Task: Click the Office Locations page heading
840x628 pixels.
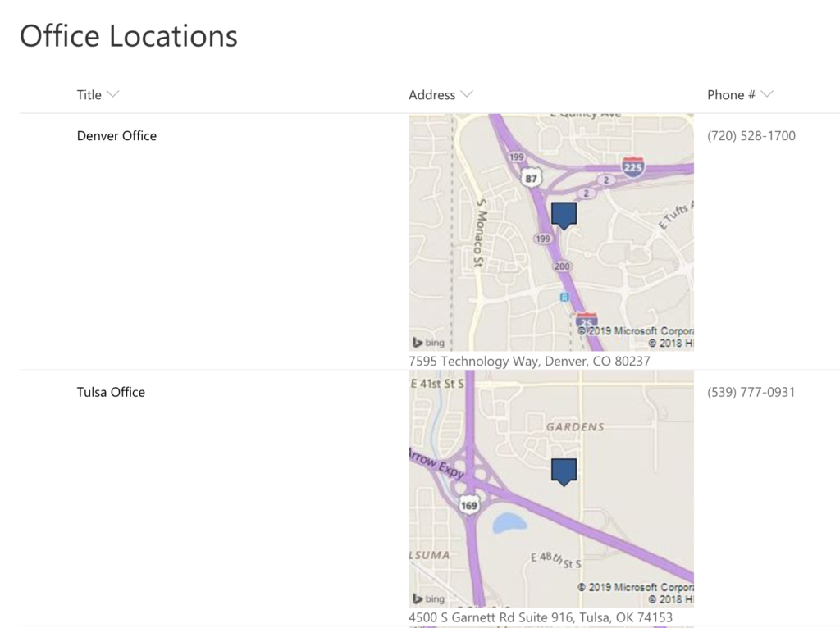Action: [129, 36]
